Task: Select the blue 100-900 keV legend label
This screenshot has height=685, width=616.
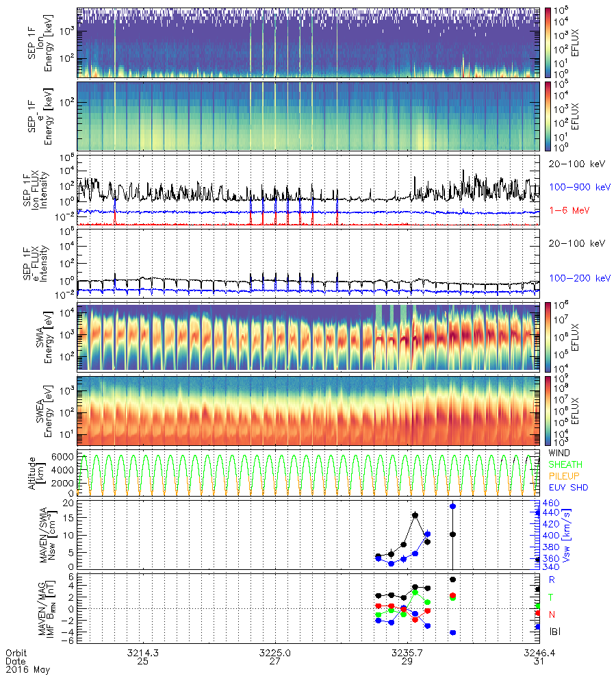Action: click(578, 186)
